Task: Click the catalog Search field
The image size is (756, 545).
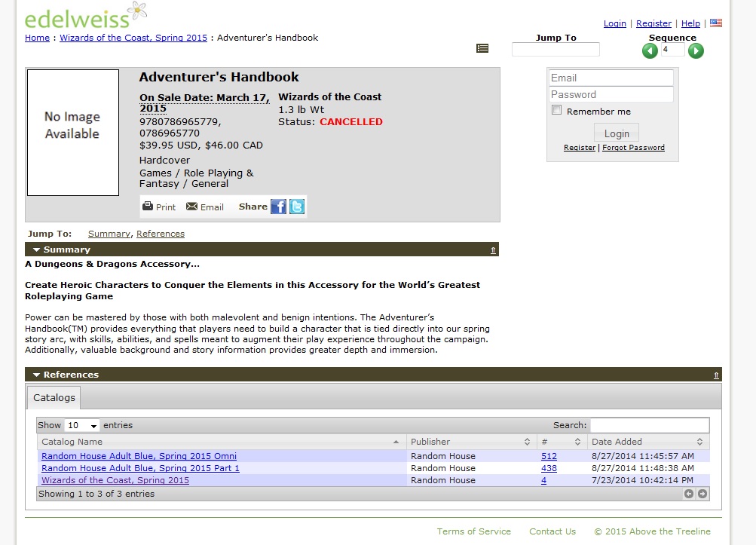Action: point(650,425)
